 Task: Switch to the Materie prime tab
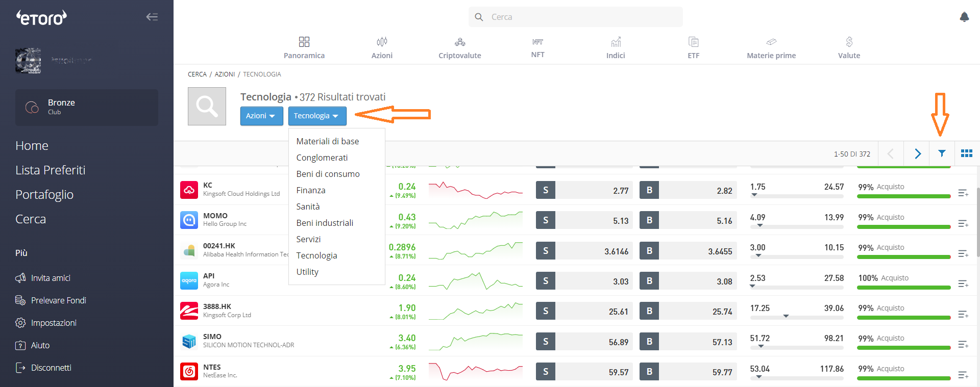tap(771, 48)
